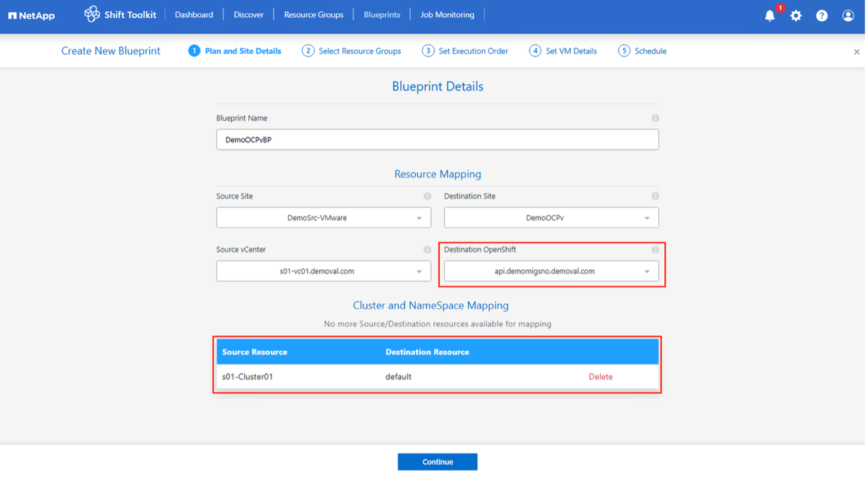This screenshot has height=477, width=868.
Task: Click the Shift Toolkit logo icon
Action: [92, 14]
